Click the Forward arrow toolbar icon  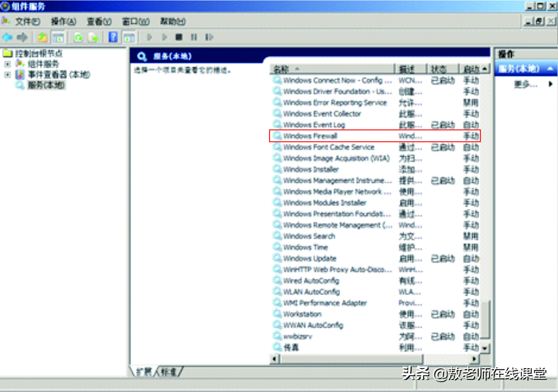point(22,37)
